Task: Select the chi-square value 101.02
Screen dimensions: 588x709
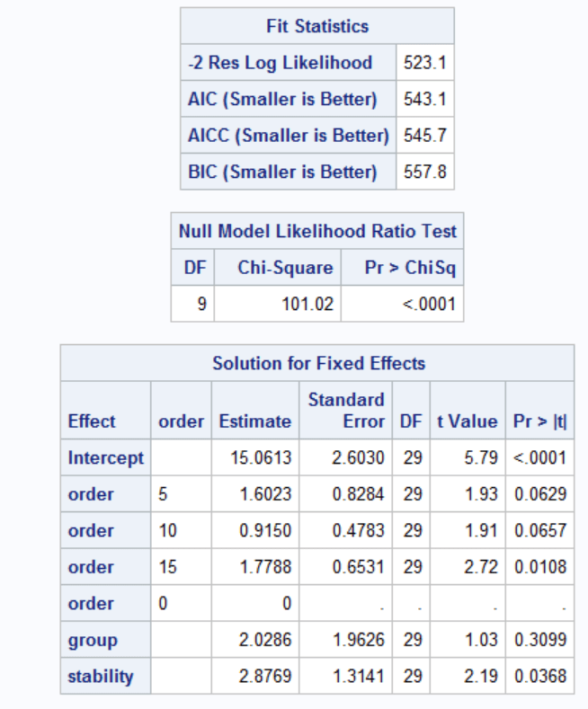Action: [x=307, y=304]
